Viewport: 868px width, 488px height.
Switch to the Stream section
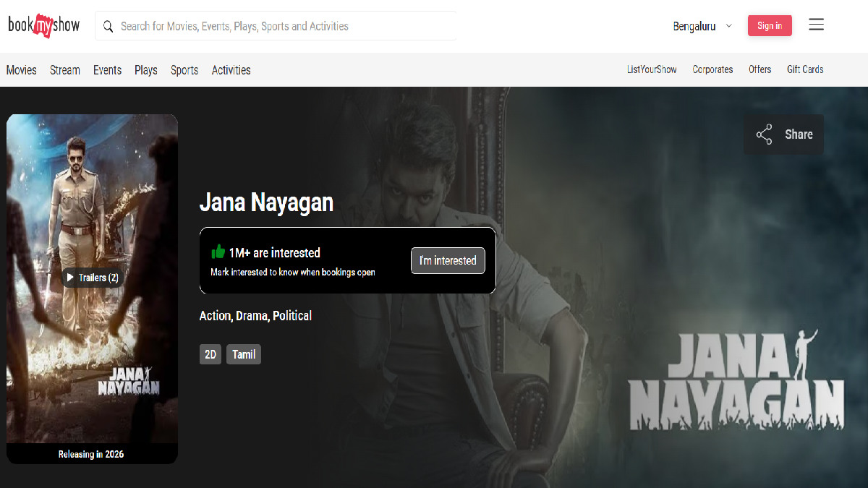click(x=64, y=69)
